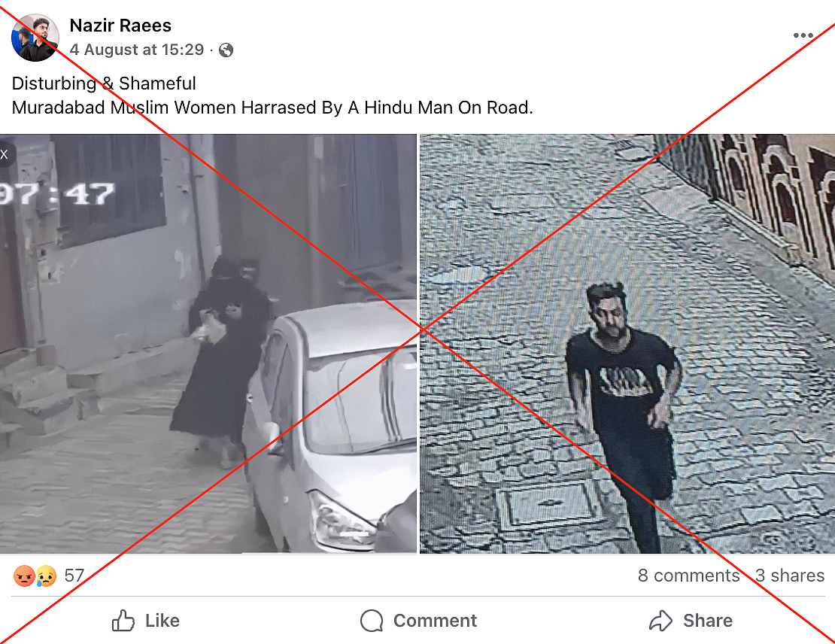Click the thumbs-up Like icon

pos(123,621)
